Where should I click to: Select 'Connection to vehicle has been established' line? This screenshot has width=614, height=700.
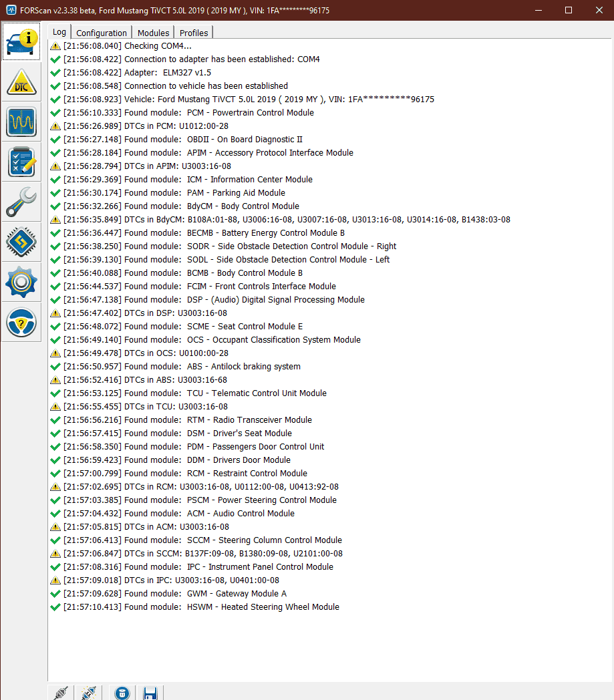pyautogui.click(x=169, y=86)
